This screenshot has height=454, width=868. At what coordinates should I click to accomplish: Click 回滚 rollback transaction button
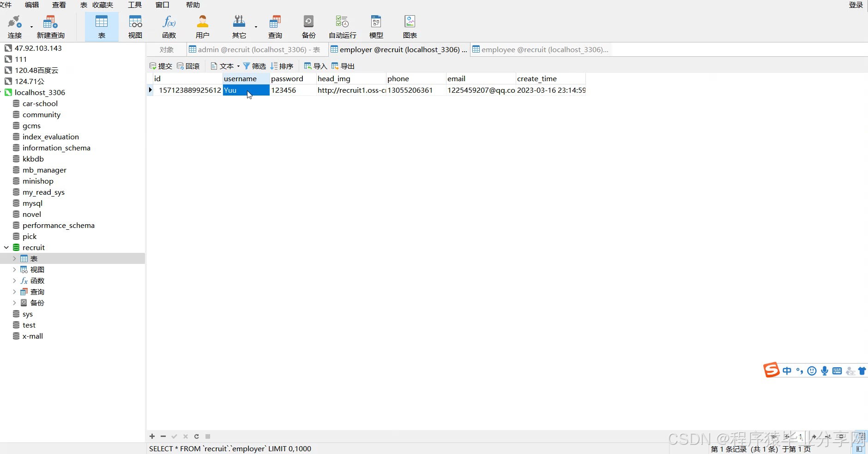[x=188, y=66]
